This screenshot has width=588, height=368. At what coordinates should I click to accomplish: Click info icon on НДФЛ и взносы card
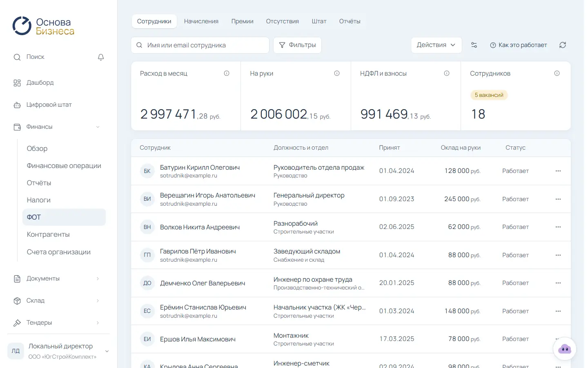(447, 73)
